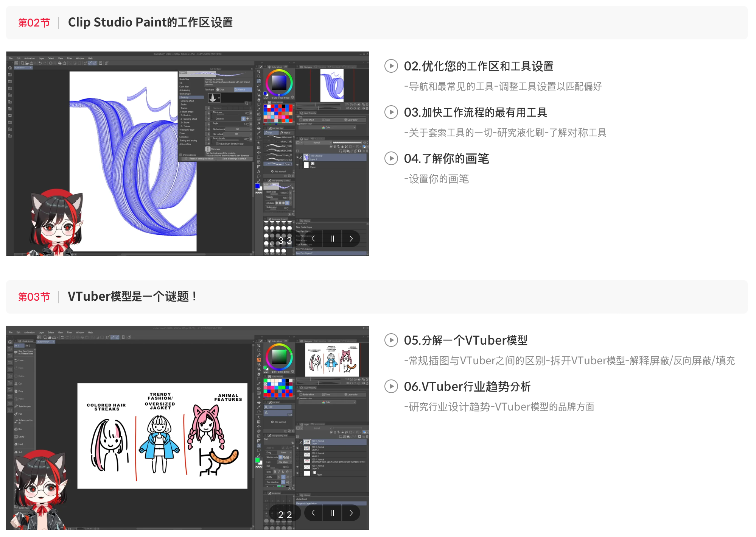
Task: Open Filter menu in the upper Clip Studio screenshot
Action: tap(70, 58)
